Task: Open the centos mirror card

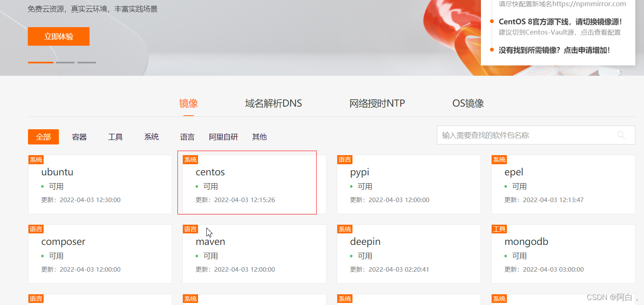Action: 254,184
